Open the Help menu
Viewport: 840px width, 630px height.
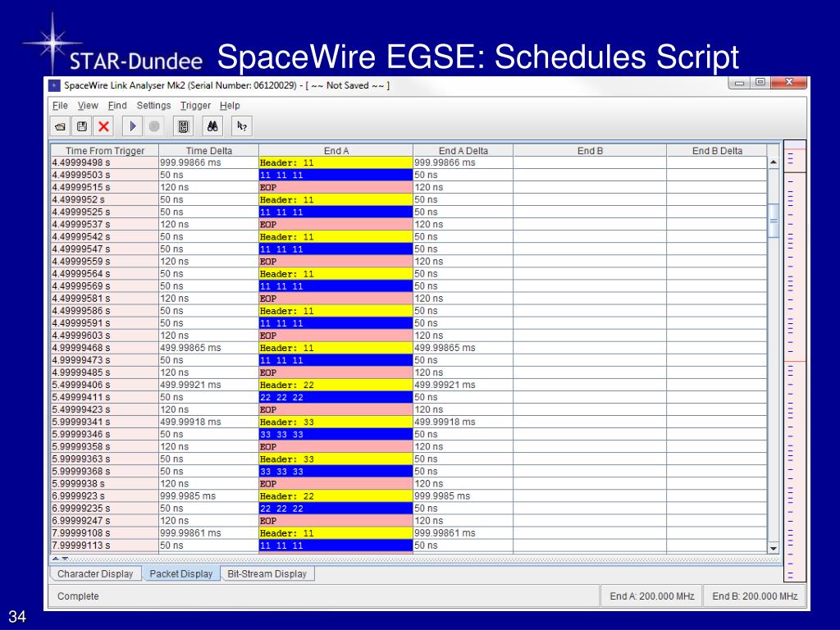coord(230,106)
